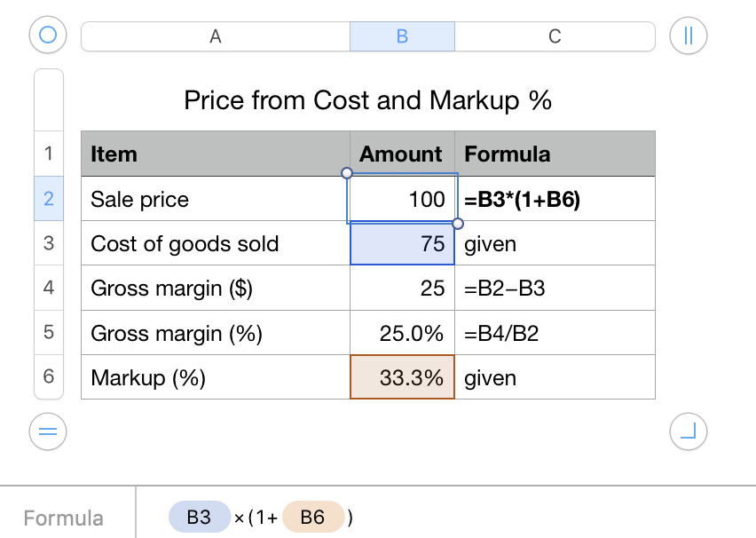Select the Markup 33.3% cell
Viewport: 756px width, 538px height.
pyautogui.click(x=402, y=377)
